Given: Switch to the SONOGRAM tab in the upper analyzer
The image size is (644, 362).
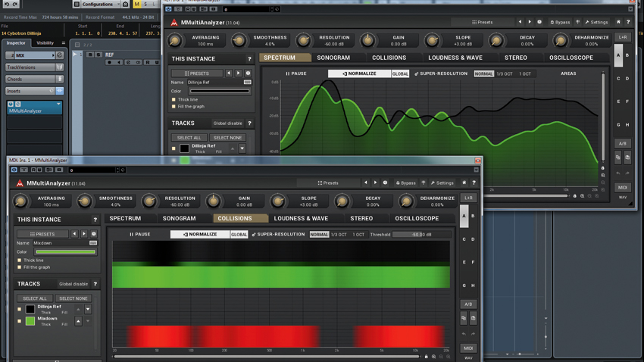Looking at the screenshot, I should coord(333,58).
